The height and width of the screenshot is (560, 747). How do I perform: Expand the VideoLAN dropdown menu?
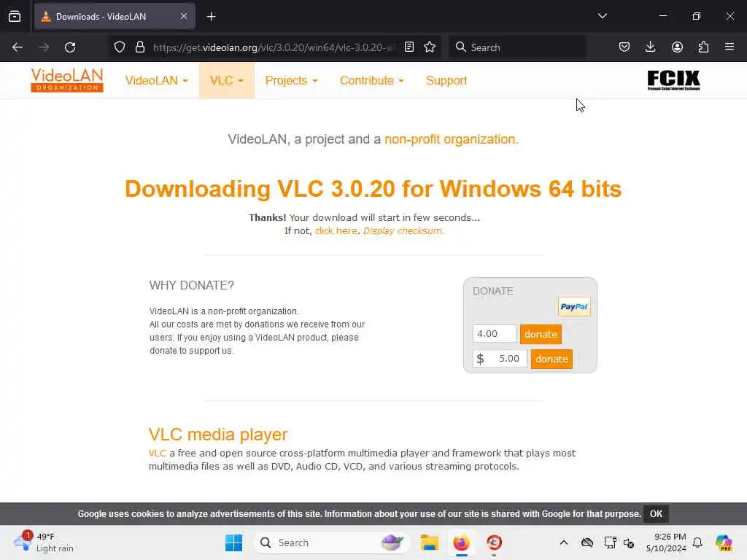click(157, 80)
